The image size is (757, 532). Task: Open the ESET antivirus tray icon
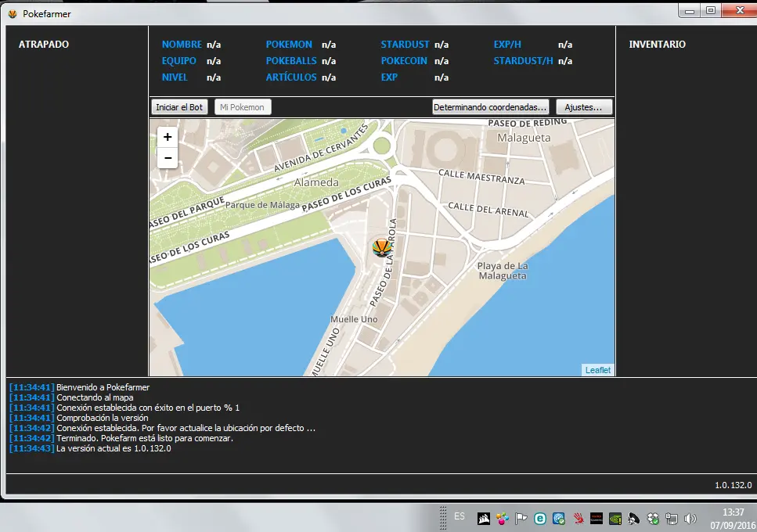pos(539,519)
